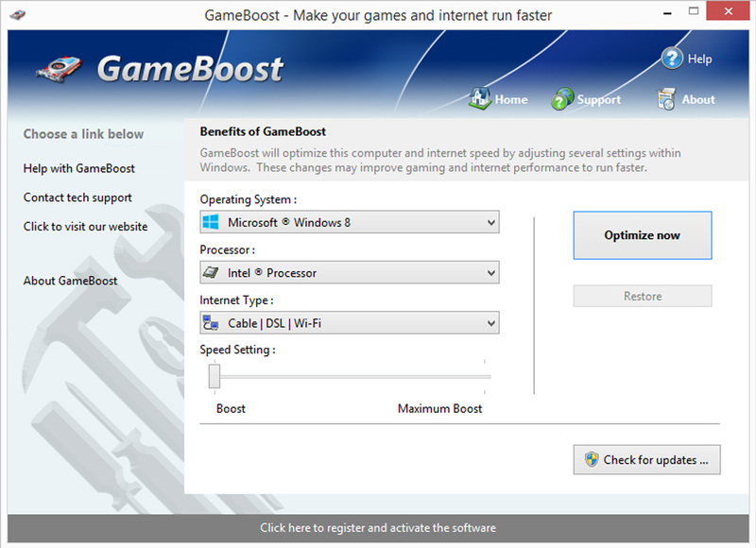Open Contact tech support link
This screenshot has height=548, width=756.
click(x=77, y=197)
